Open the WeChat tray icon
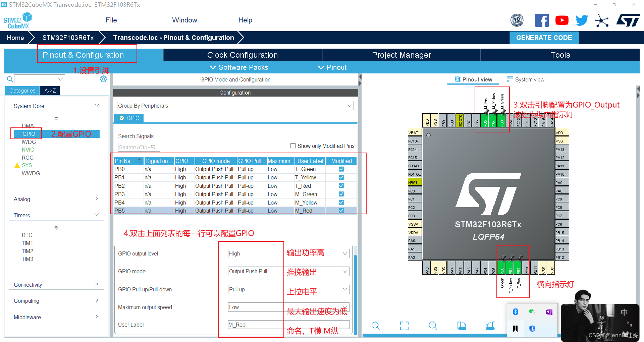The image size is (644, 342). pyautogui.click(x=532, y=312)
